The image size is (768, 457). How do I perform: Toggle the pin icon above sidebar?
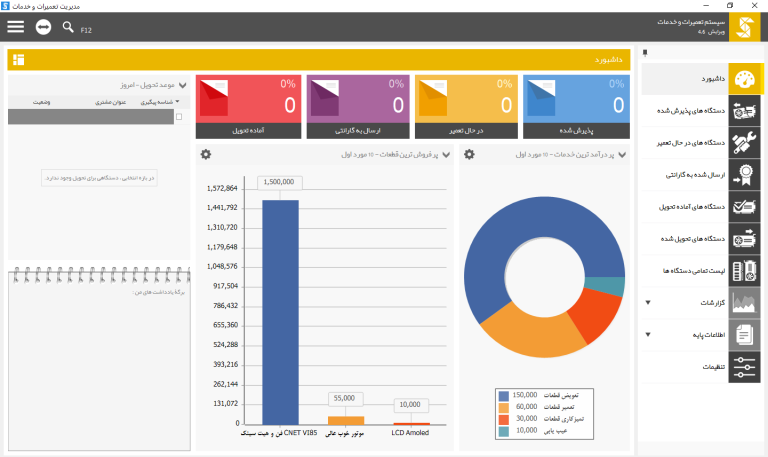(x=645, y=52)
